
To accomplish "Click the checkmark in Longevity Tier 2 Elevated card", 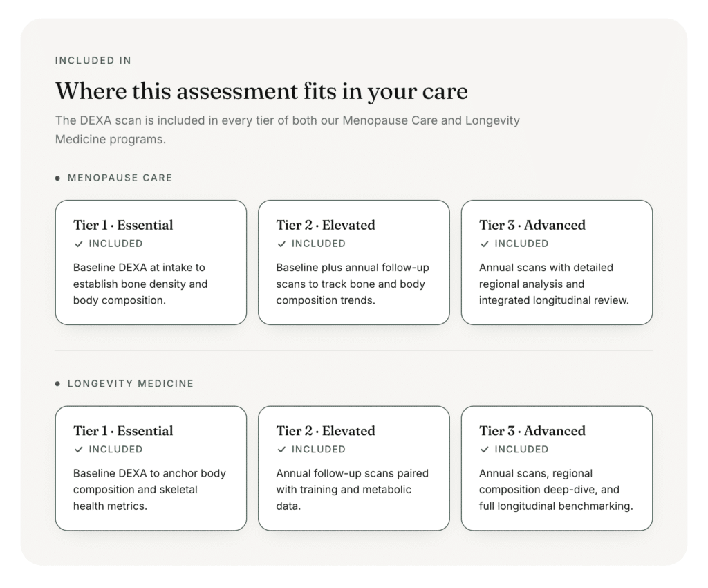I will pos(281,450).
